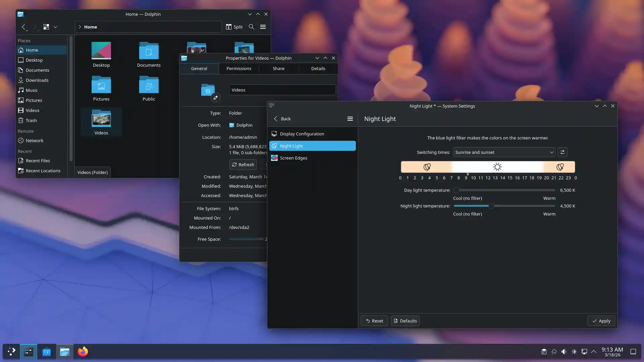
Task: Click the Defaults button
Action: point(405,320)
